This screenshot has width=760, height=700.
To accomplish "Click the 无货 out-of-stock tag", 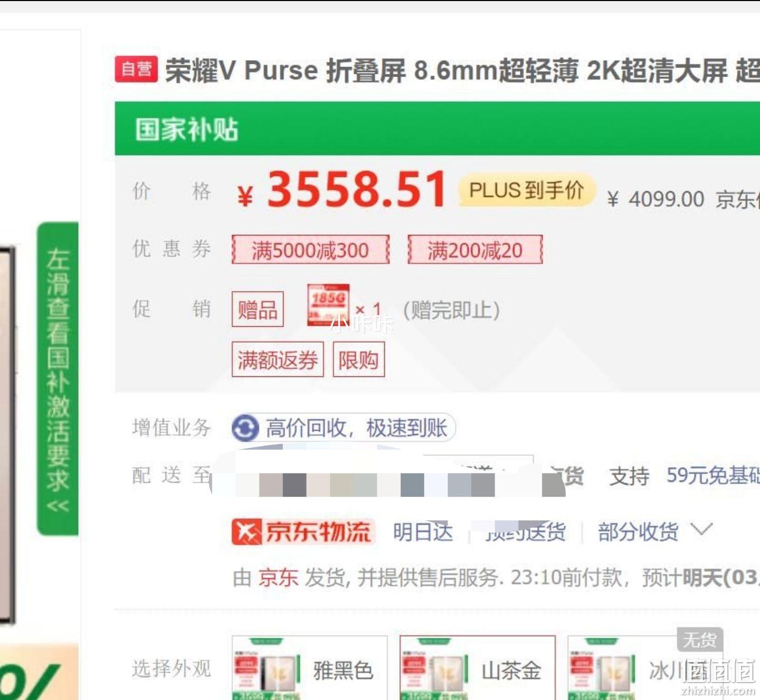I will 700,640.
